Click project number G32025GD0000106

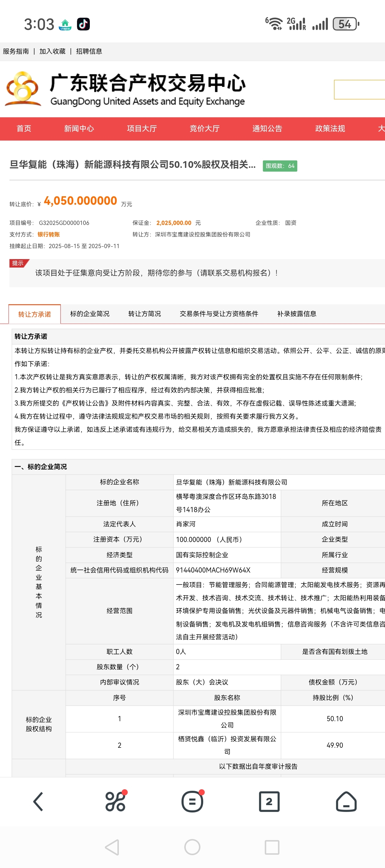tap(64, 223)
